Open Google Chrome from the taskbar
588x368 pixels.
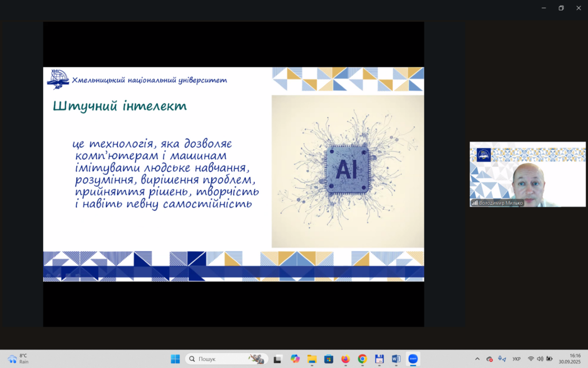click(362, 359)
